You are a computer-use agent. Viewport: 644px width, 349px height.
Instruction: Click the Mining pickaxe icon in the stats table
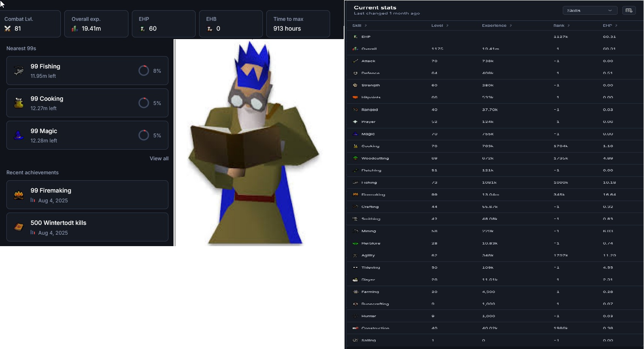tap(356, 231)
